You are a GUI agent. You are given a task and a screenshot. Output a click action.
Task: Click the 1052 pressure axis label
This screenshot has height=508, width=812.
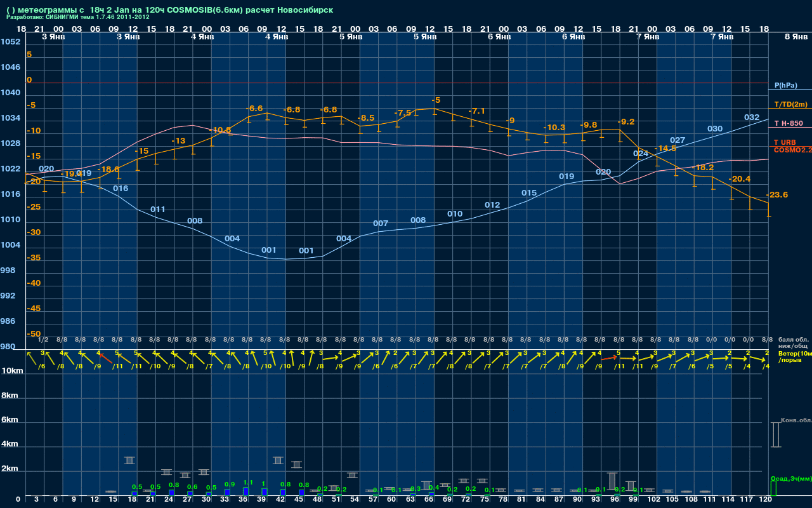pyautogui.click(x=10, y=42)
